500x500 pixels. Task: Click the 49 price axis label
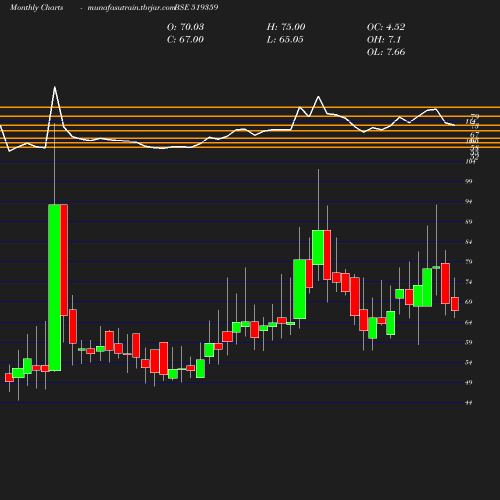click(469, 382)
